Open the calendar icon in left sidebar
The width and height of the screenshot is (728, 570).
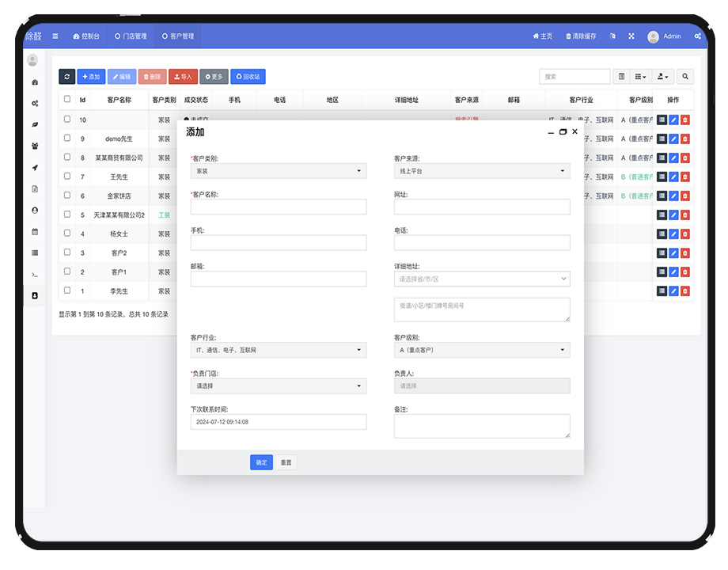tap(35, 232)
